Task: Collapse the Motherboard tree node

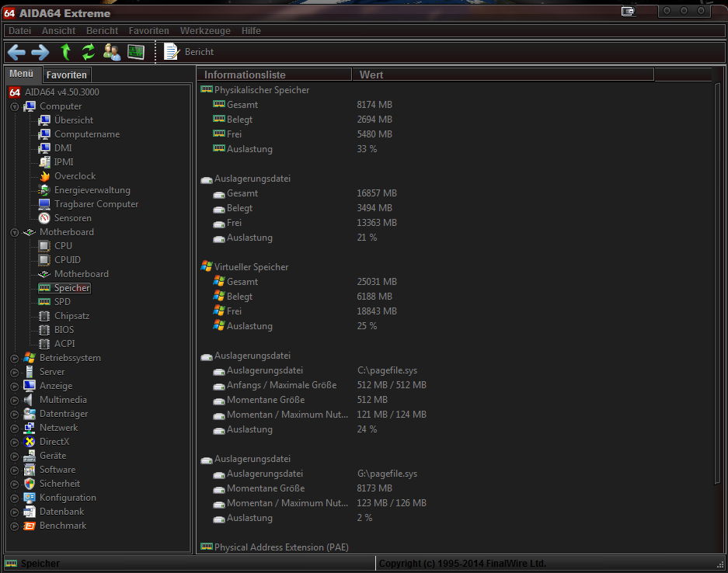Action: tap(15, 232)
